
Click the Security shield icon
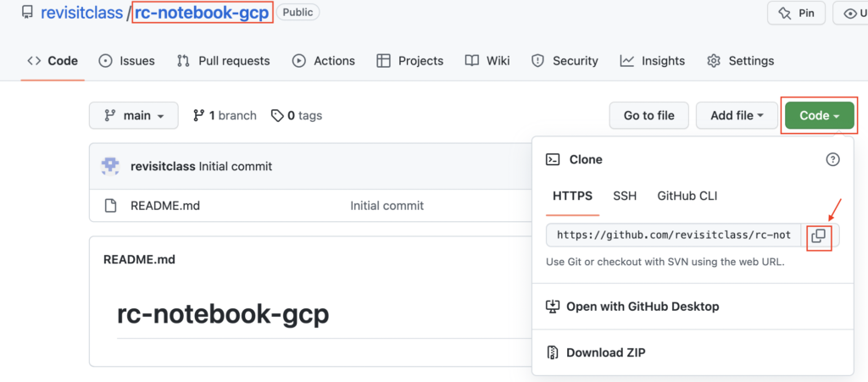coord(537,61)
